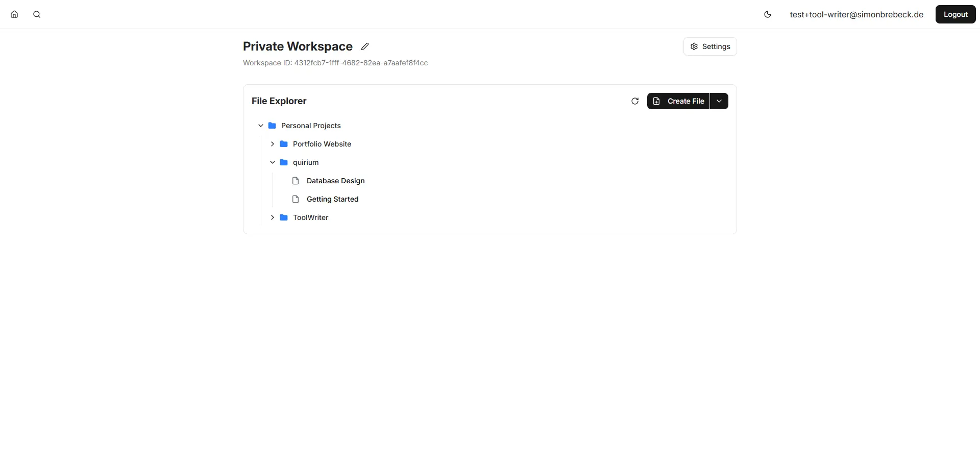Open workspace Settings
The image size is (980, 465).
coord(709,46)
